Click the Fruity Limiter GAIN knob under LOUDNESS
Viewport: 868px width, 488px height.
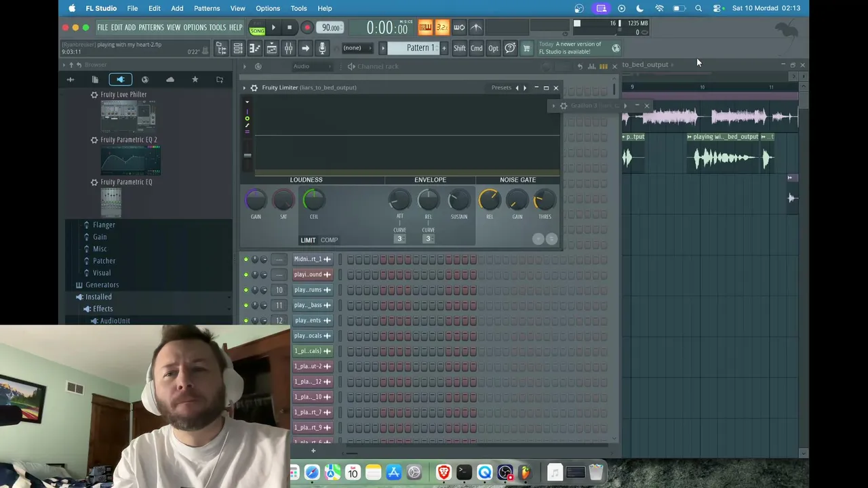click(x=256, y=200)
